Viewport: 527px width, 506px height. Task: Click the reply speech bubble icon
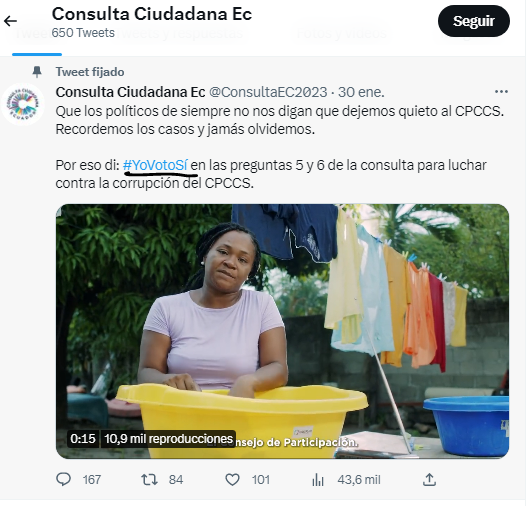click(x=63, y=479)
